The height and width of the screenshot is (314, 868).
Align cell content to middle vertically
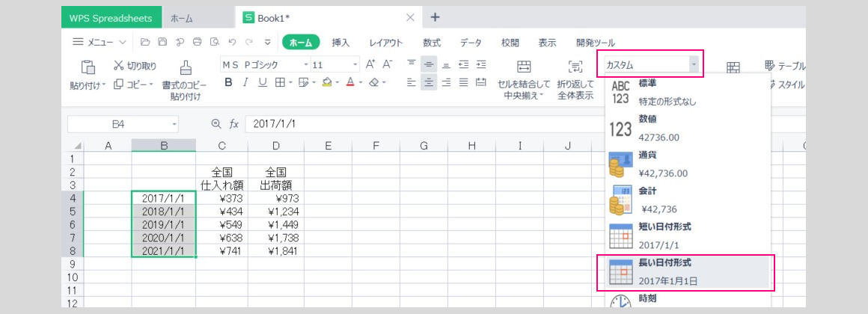429,64
